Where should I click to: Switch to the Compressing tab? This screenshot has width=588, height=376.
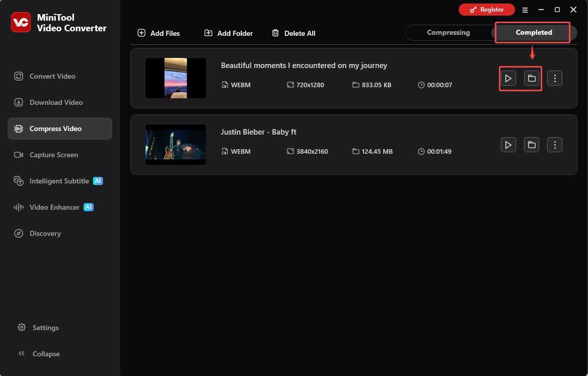click(x=448, y=33)
